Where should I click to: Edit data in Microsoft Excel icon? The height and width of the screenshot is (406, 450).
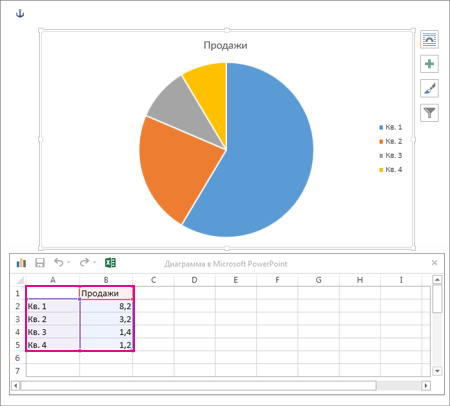(110, 263)
